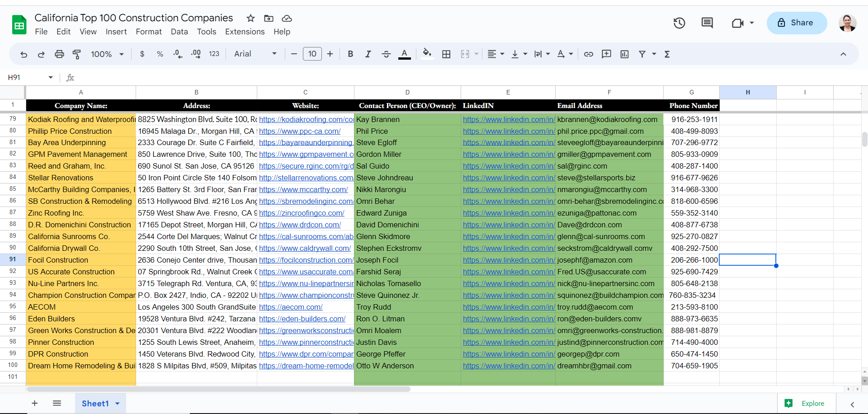Screen dimensions: 868x414
Task: Open the File menu
Action: coord(41,32)
